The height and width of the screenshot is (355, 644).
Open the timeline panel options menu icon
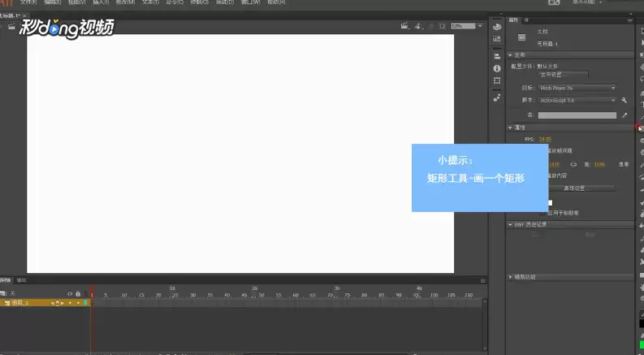tap(483, 280)
